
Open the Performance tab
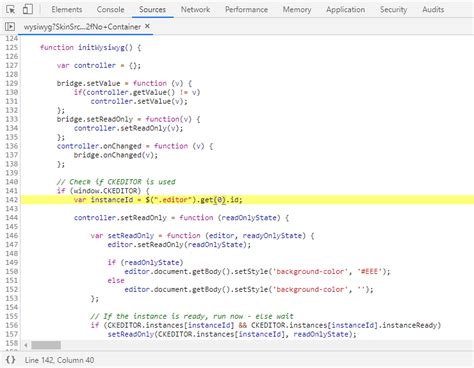pyautogui.click(x=246, y=10)
